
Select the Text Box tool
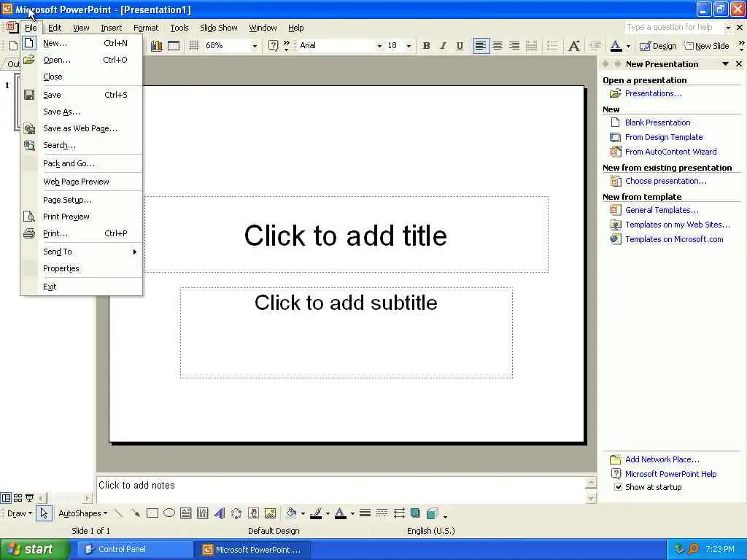click(186, 513)
